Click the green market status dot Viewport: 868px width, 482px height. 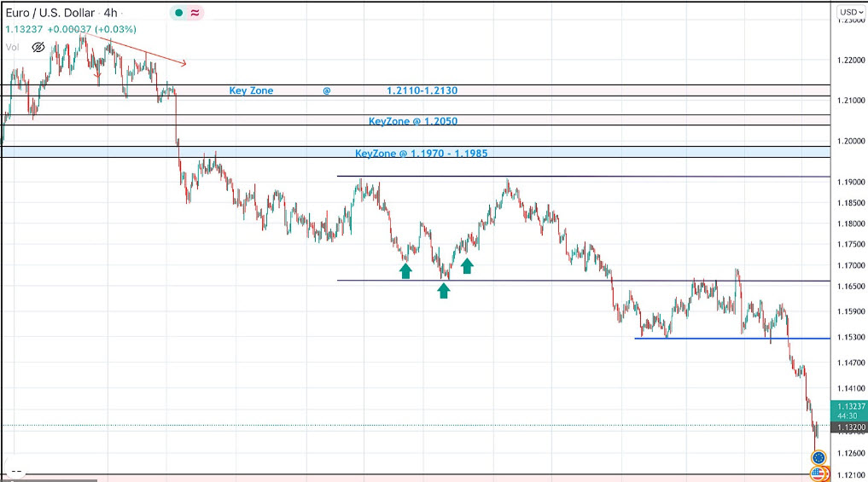[177, 13]
